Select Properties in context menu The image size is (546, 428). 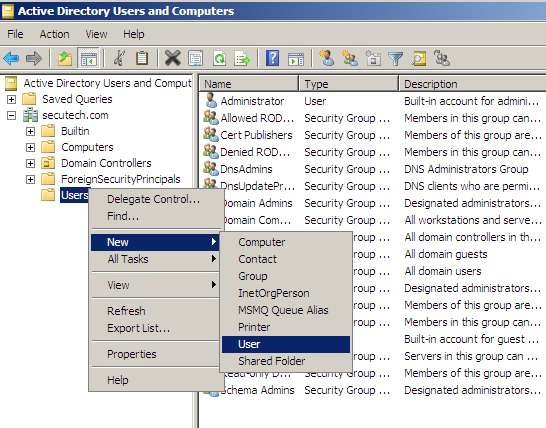[x=155, y=354]
